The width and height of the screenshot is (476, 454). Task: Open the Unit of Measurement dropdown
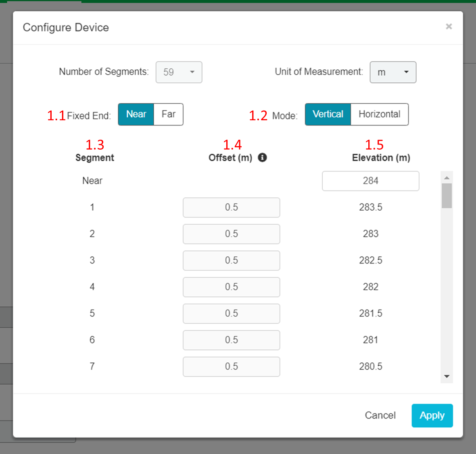pyautogui.click(x=393, y=72)
